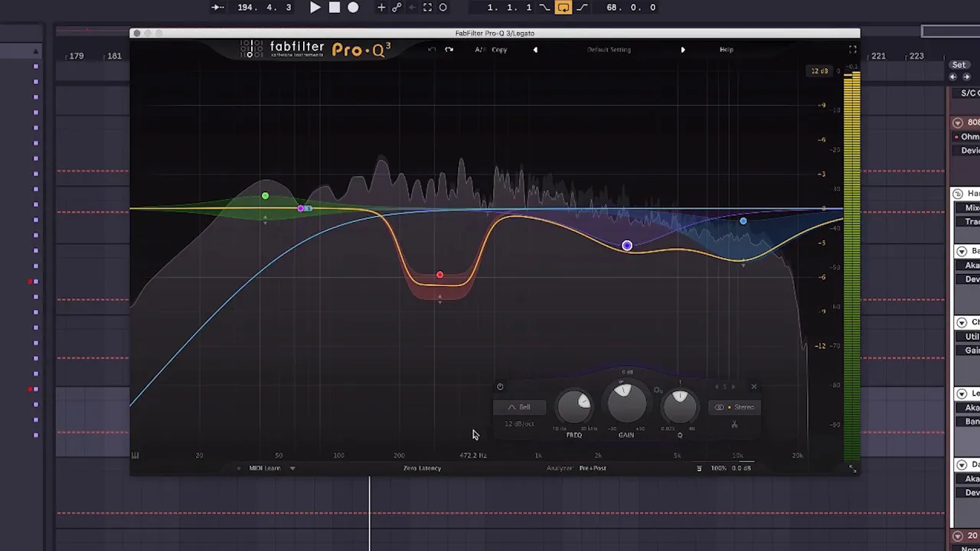Screen dimensions: 980x551
Task: Click the GAIN knob
Action: pos(626,403)
